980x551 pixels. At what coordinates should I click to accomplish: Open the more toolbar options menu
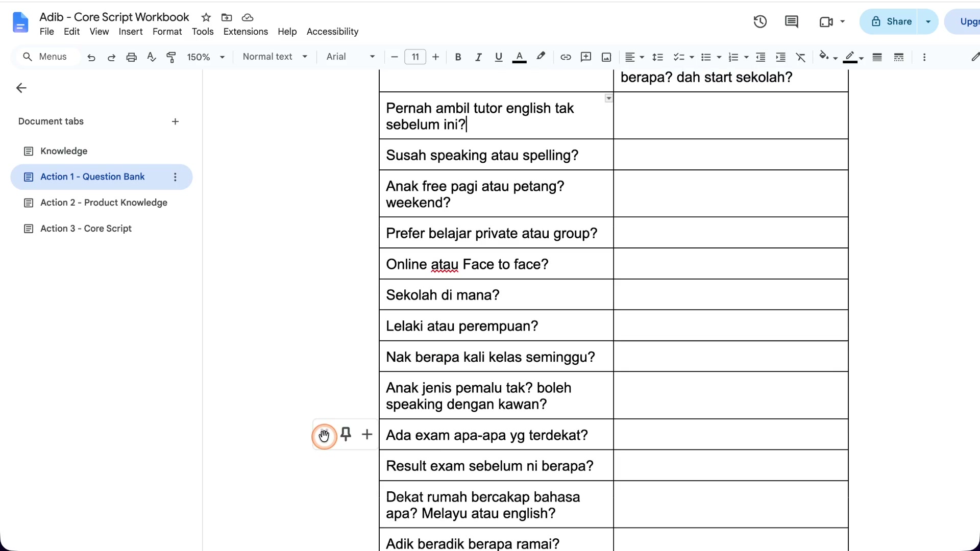point(924,57)
